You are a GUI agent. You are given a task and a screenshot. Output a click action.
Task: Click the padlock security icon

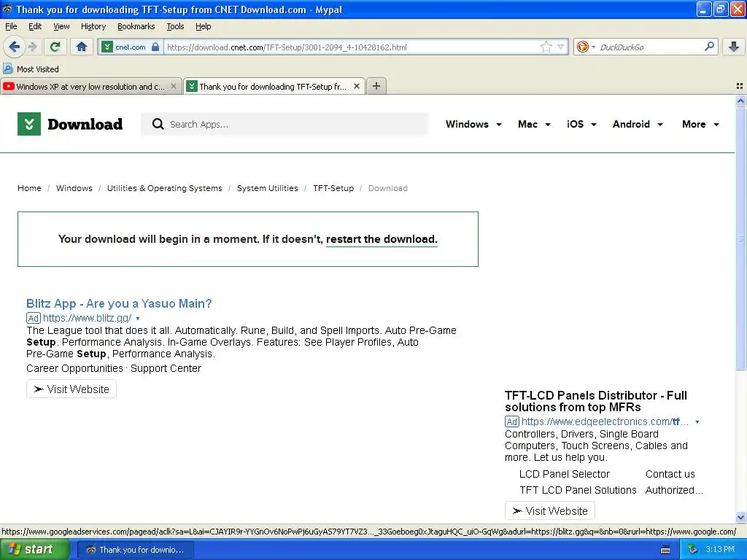pyautogui.click(x=155, y=47)
